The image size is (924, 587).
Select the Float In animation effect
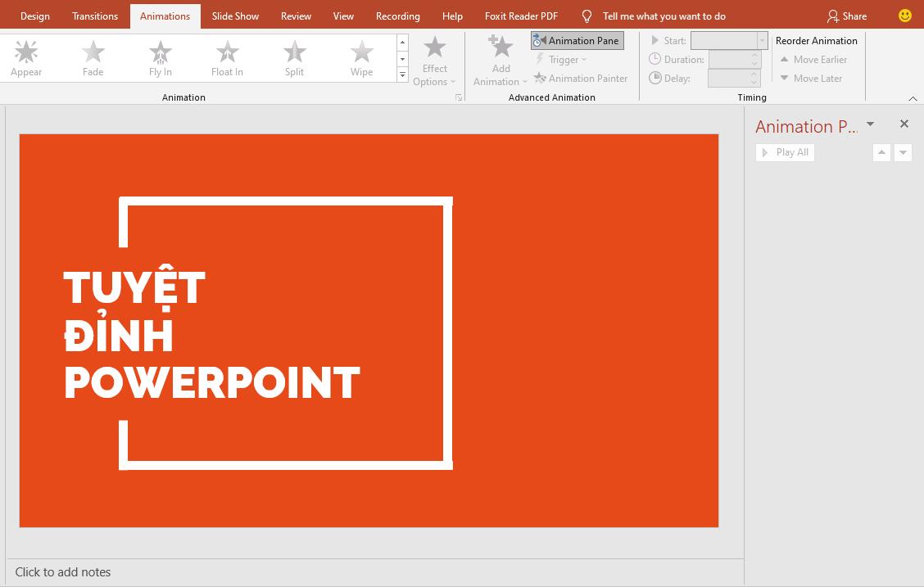tap(227, 56)
